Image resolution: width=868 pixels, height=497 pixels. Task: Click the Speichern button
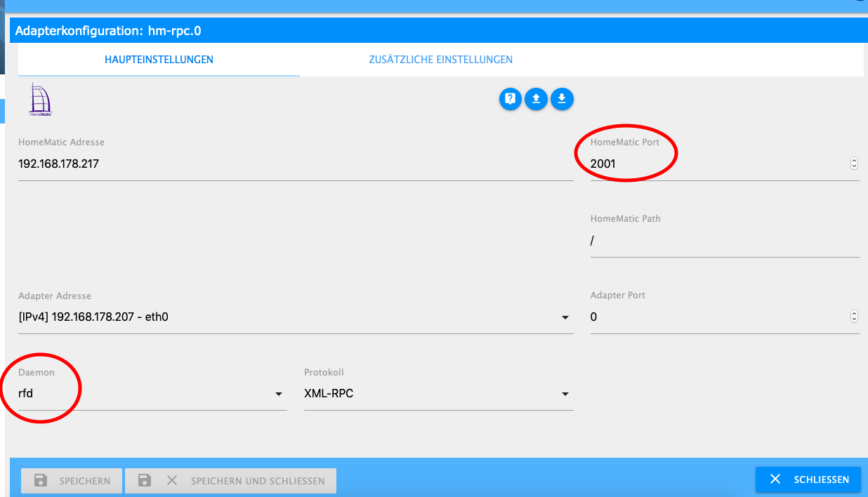click(72, 481)
